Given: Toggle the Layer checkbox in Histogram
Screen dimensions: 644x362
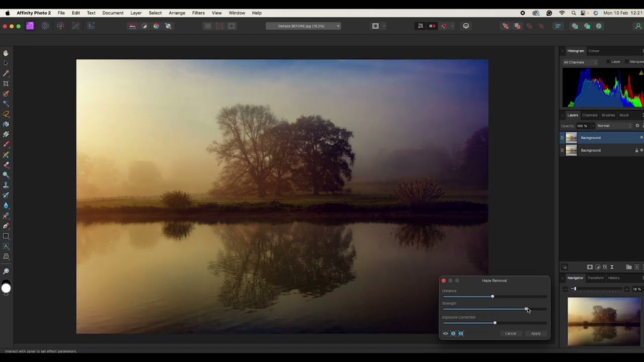Looking at the screenshot, I should point(608,62).
